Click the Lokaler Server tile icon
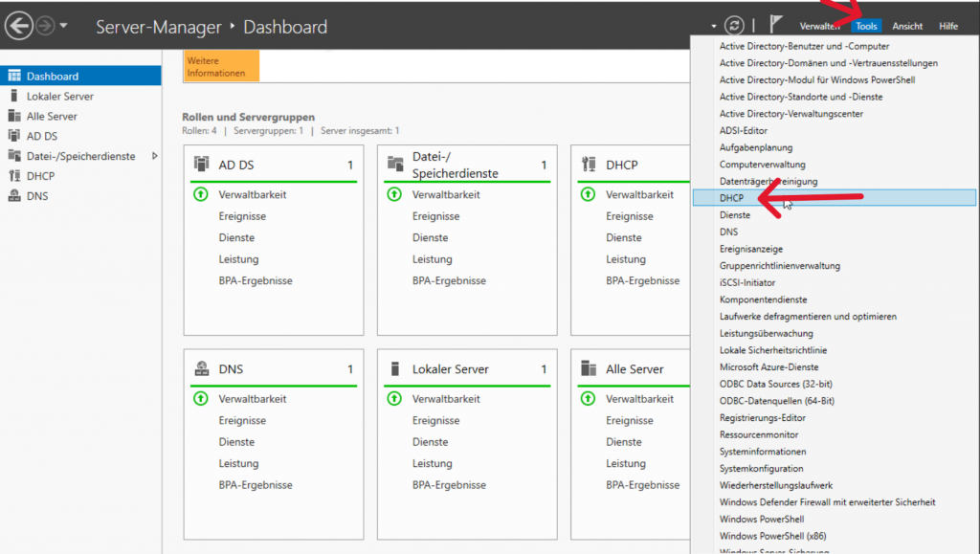The image size is (980, 554). [394, 368]
